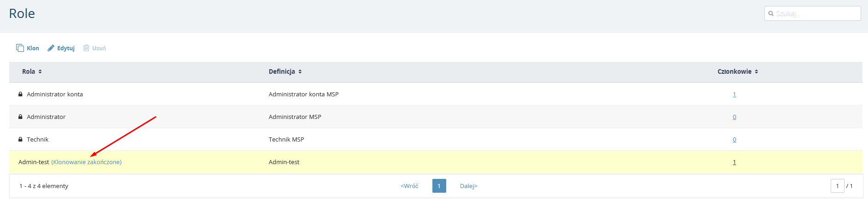This screenshot has width=868, height=219.
Task: Go to previous page with Wróć
Action: tap(409, 186)
